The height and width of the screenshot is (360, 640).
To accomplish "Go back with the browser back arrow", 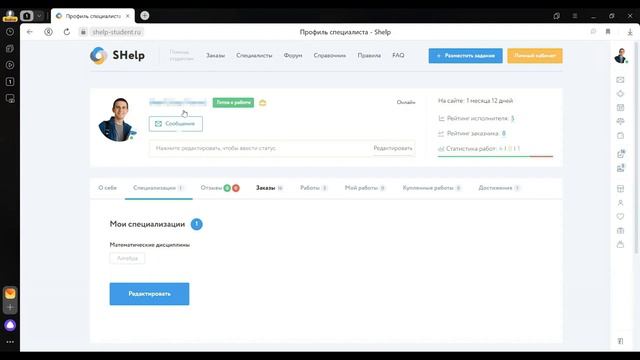I will click(x=30, y=32).
